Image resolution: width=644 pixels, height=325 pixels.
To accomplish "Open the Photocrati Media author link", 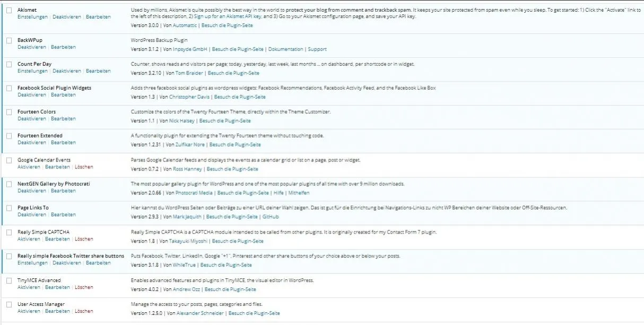I will pos(194,193).
